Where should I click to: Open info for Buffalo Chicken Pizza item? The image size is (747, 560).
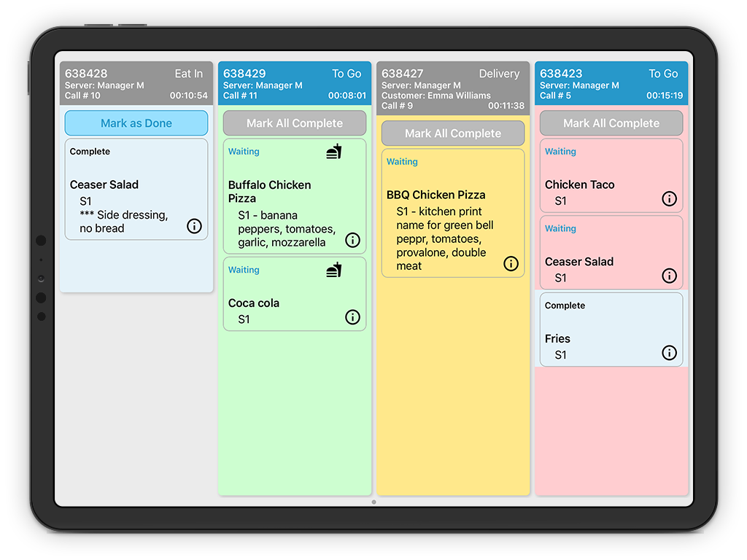point(352,240)
